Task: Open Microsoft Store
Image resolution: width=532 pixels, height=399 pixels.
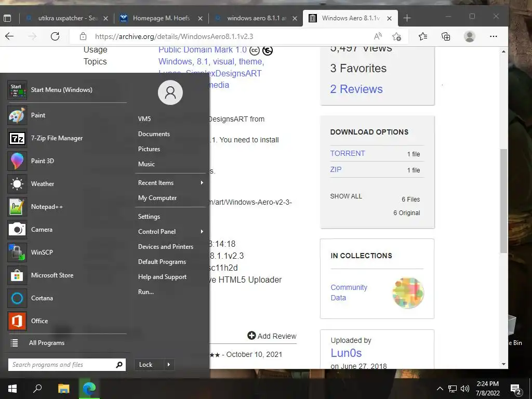Action: 67,275
